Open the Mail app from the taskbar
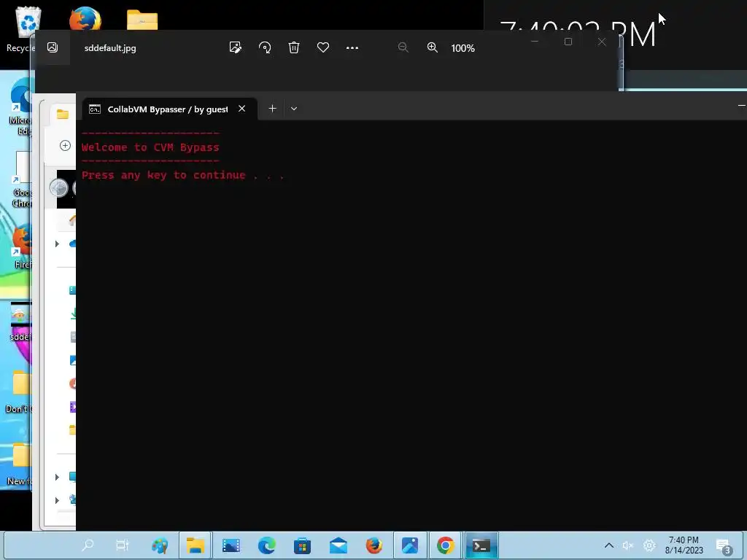This screenshot has width=747, height=560. coord(338,545)
